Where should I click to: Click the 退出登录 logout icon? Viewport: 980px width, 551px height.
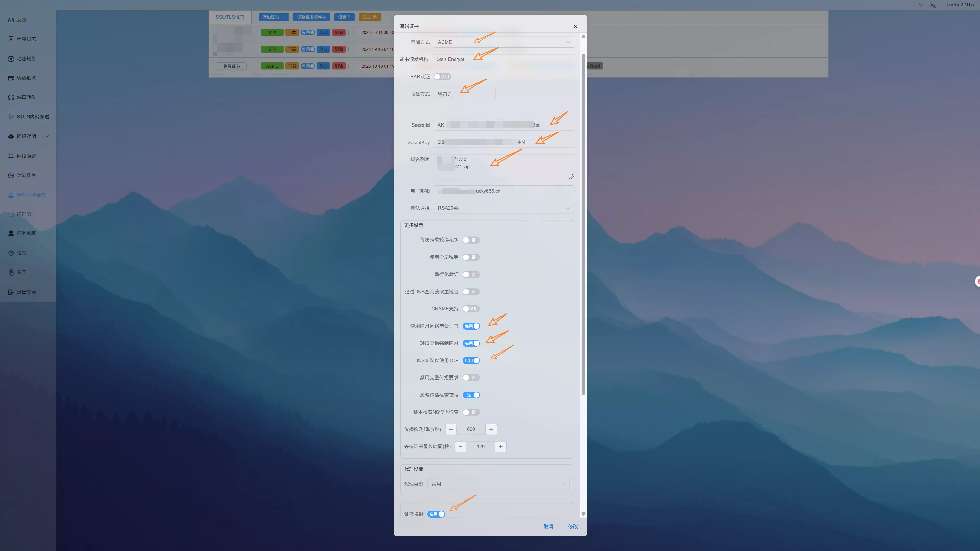pos(11,292)
